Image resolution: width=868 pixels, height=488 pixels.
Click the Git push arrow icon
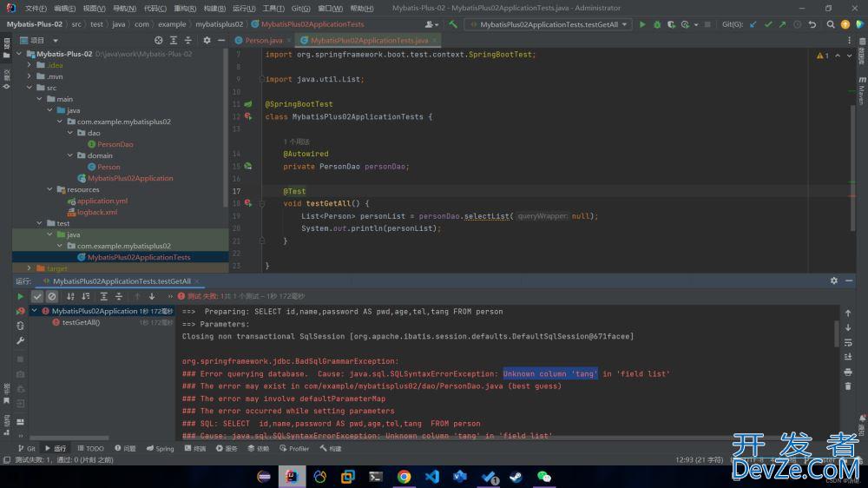click(x=782, y=24)
